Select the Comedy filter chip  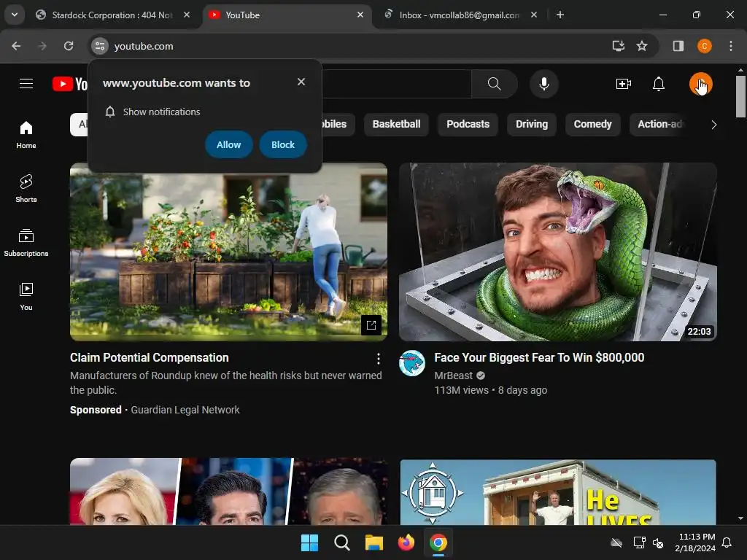[x=592, y=124]
